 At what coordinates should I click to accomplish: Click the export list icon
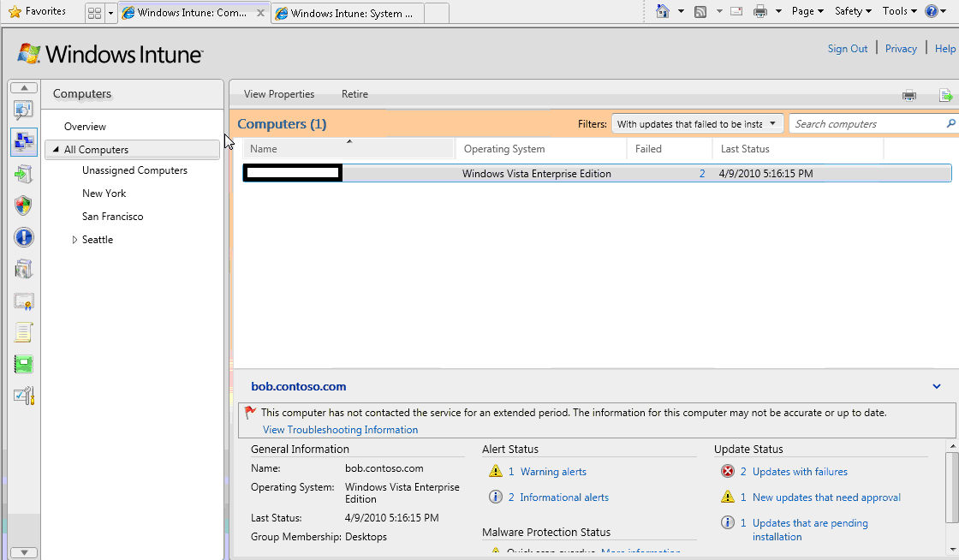(945, 95)
